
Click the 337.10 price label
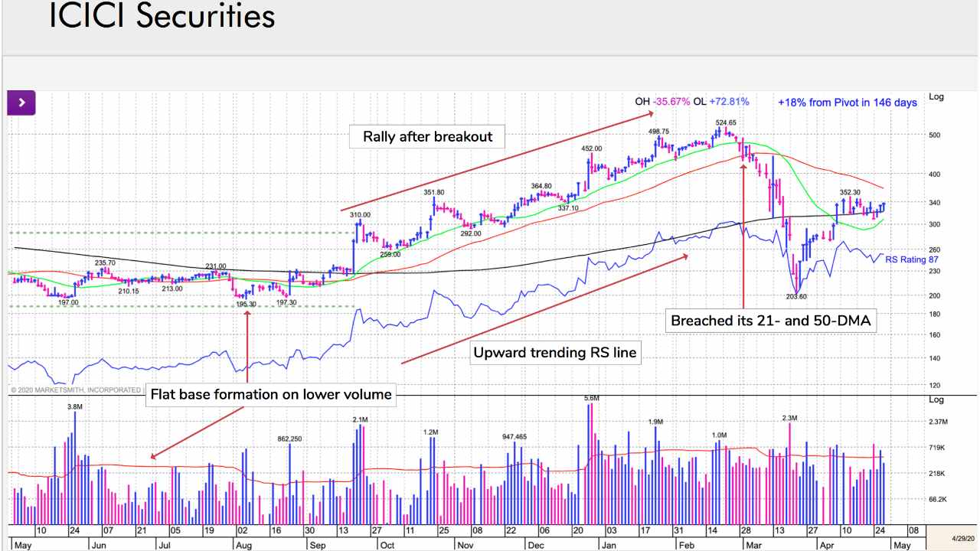(x=567, y=208)
